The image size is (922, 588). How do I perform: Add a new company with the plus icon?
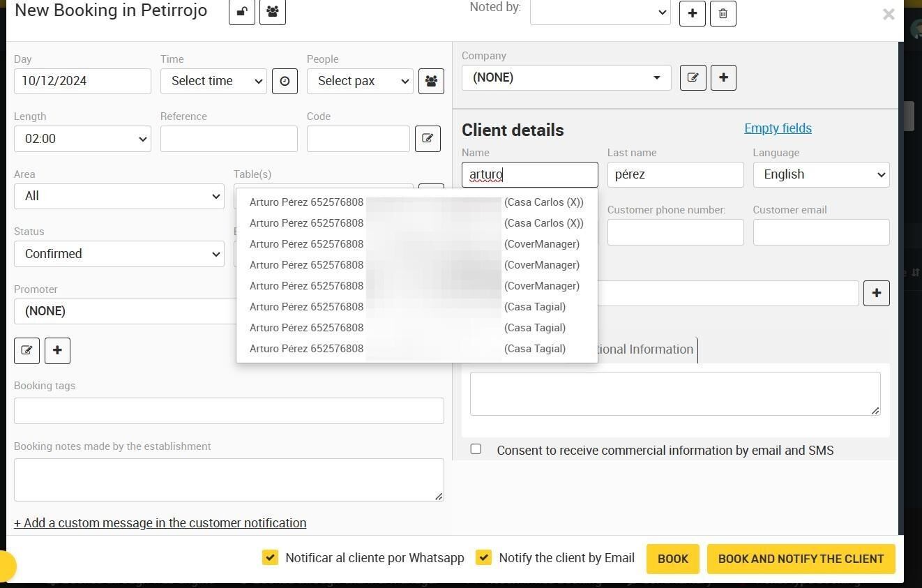click(723, 77)
